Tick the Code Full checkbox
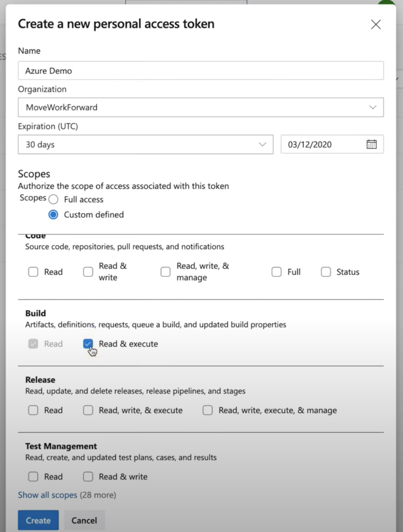Screen dimensions: 403x532 point(276,272)
